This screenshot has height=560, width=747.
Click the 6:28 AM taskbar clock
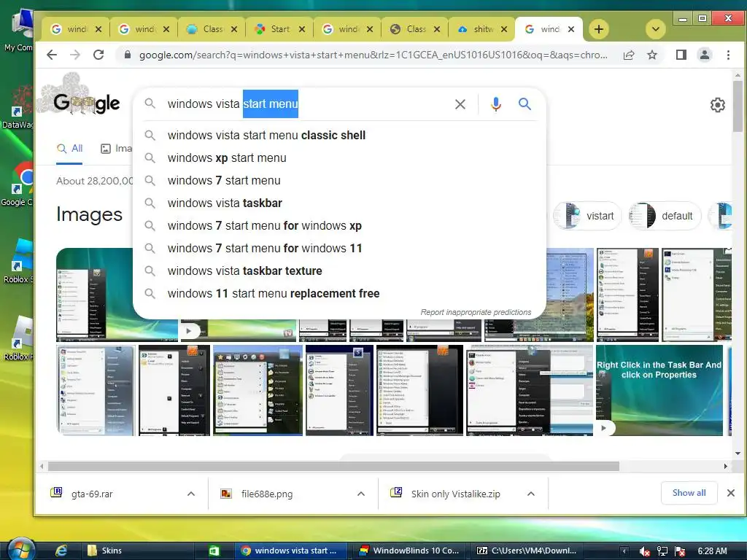712,551
